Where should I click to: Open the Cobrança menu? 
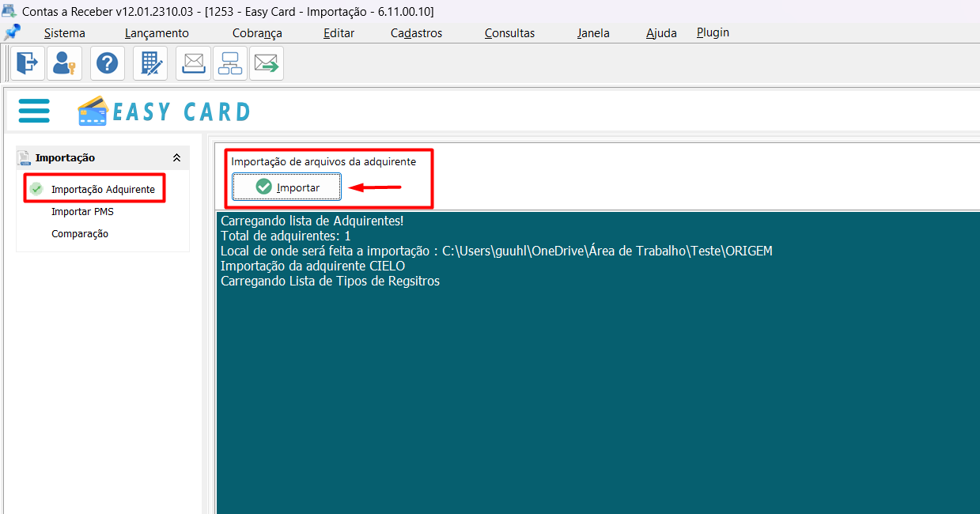[257, 33]
